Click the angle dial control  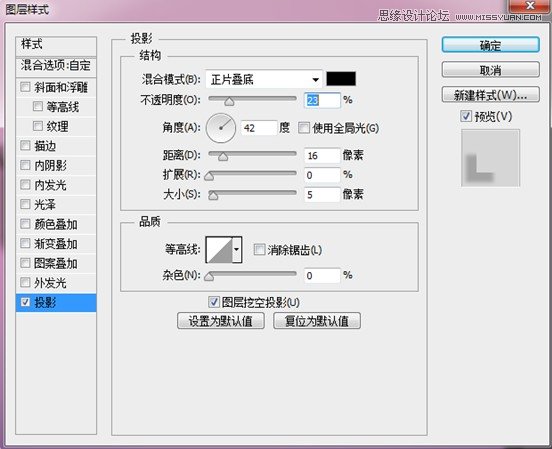click(221, 128)
